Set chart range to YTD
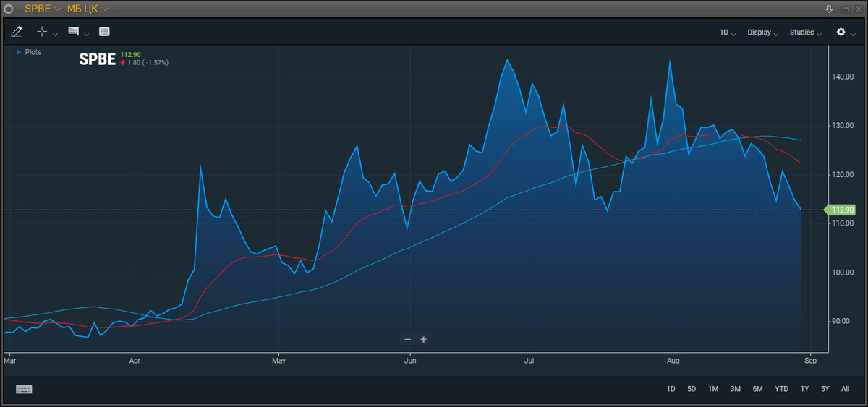 point(781,389)
